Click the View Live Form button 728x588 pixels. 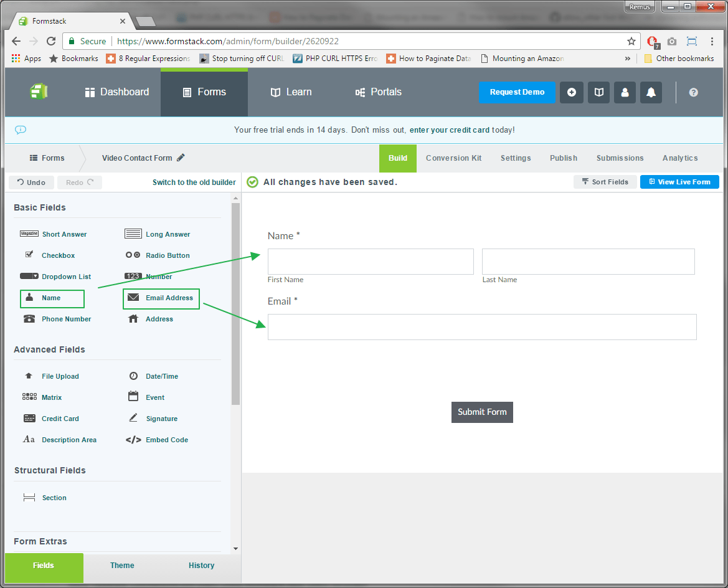click(x=679, y=182)
